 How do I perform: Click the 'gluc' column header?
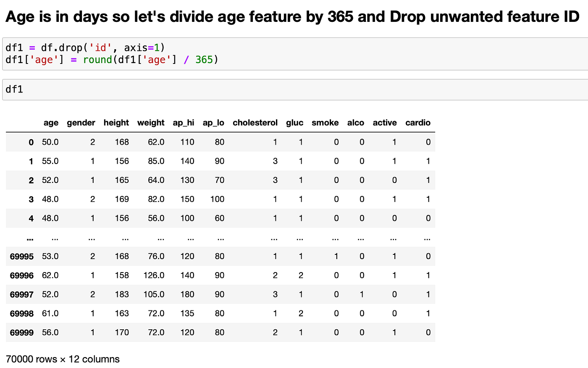pos(294,123)
